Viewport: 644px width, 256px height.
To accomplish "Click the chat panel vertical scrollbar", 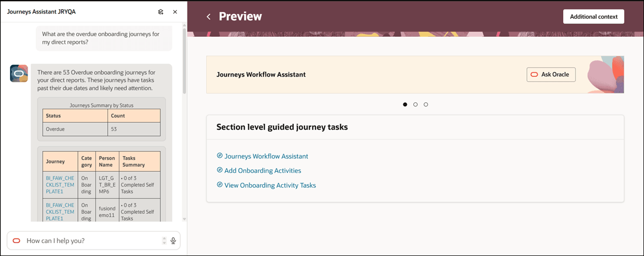I will [184, 61].
